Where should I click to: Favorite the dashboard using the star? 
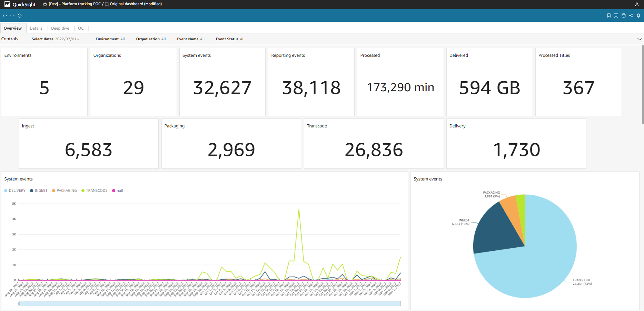pos(44,4)
